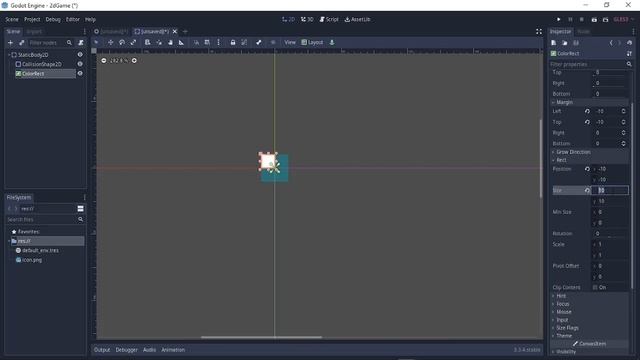Toggle Clip Content On checkbox
Viewport: 640px width, 360px height.
tap(595, 287)
